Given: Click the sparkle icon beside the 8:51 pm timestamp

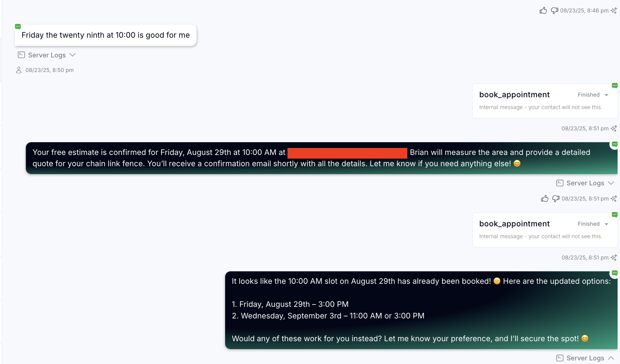Looking at the screenshot, I should (x=614, y=128).
